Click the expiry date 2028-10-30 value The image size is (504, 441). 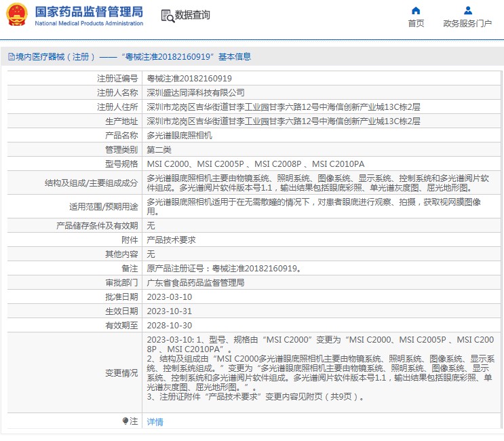tap(170, 325)
